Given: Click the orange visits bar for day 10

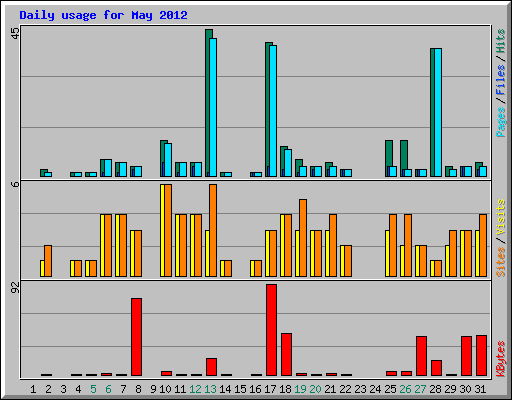Looking at the screenshot, I should (x=168, y=230).
